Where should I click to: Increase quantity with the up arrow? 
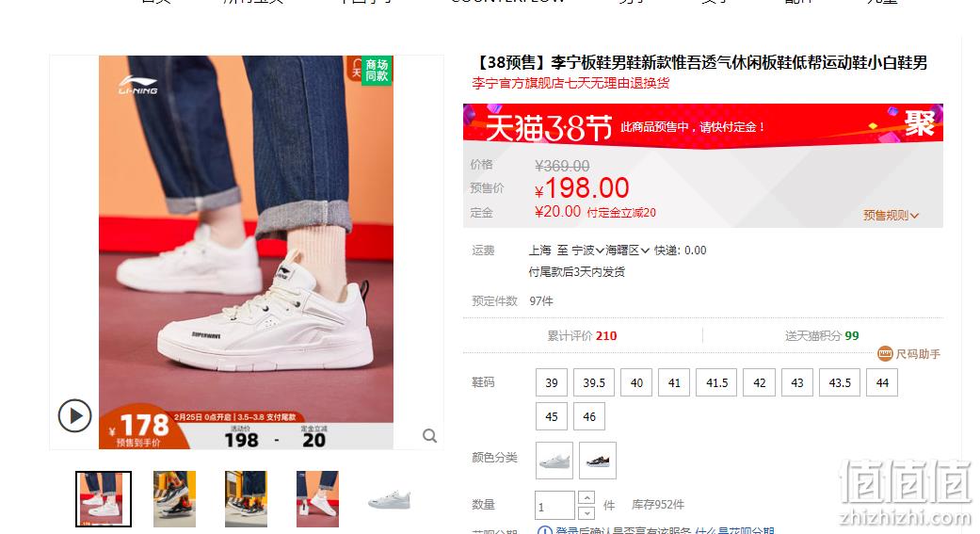tap(586, 497)
